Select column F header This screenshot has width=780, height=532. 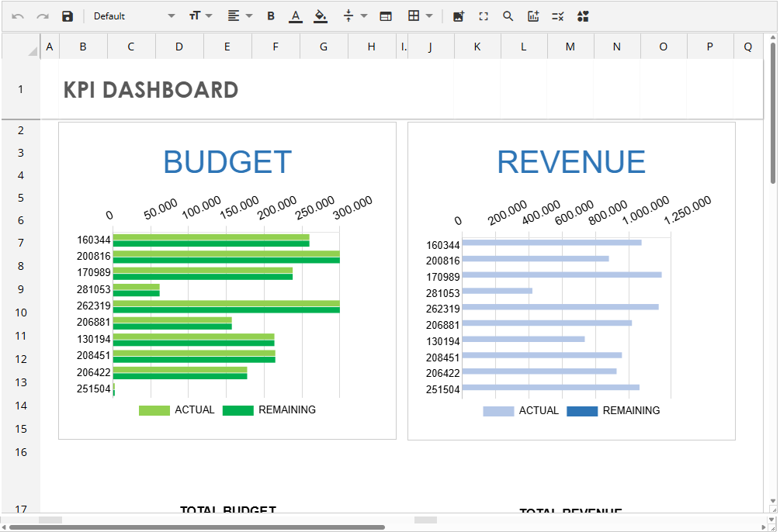click(276, 47)
